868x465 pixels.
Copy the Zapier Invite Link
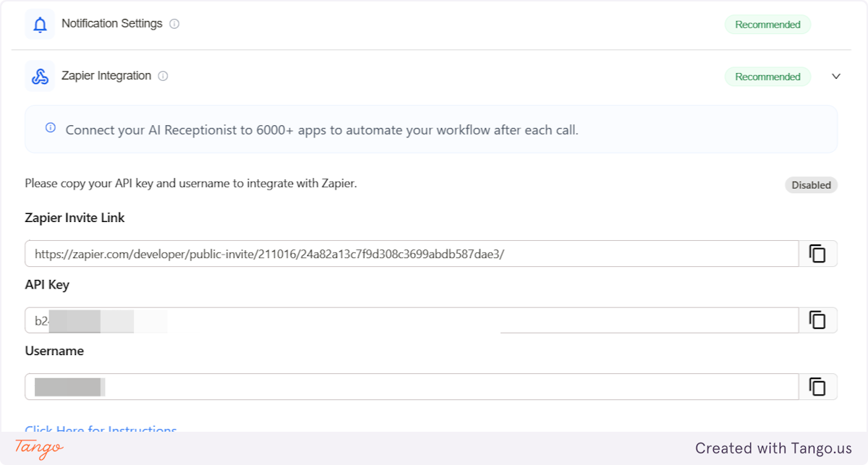pyautogui.click(x=817, y=254)
